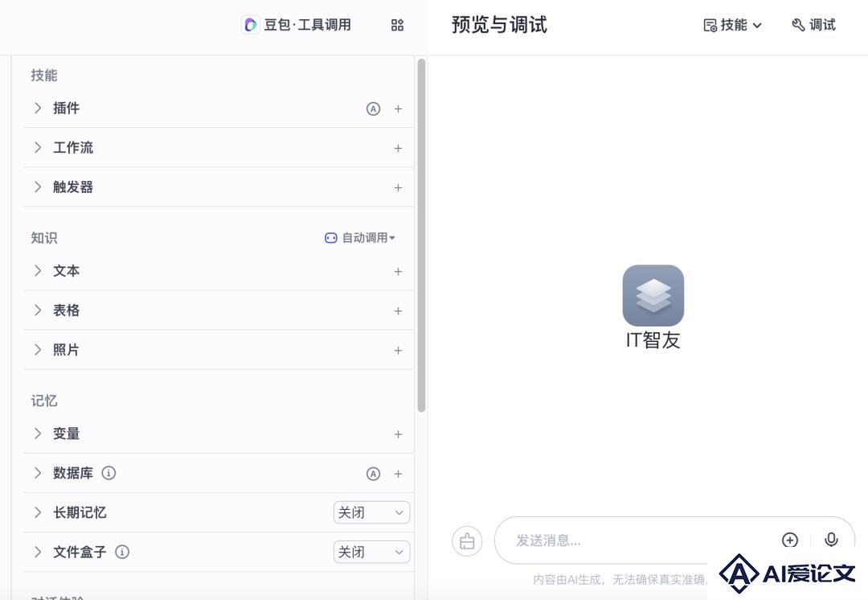The width and height of the screenshot is (868, 600).
Task: Open info icon next to 文件盒子
Action: tap(122, 552)
